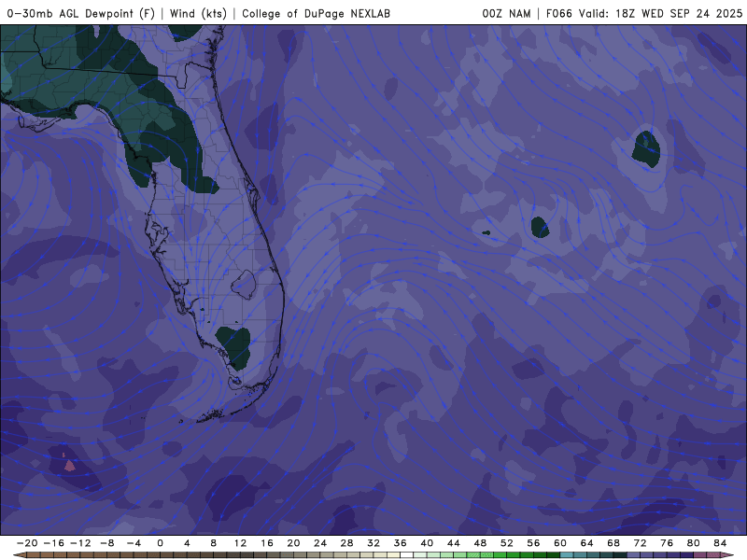Click the "Wind (kts)" header label

198,14
